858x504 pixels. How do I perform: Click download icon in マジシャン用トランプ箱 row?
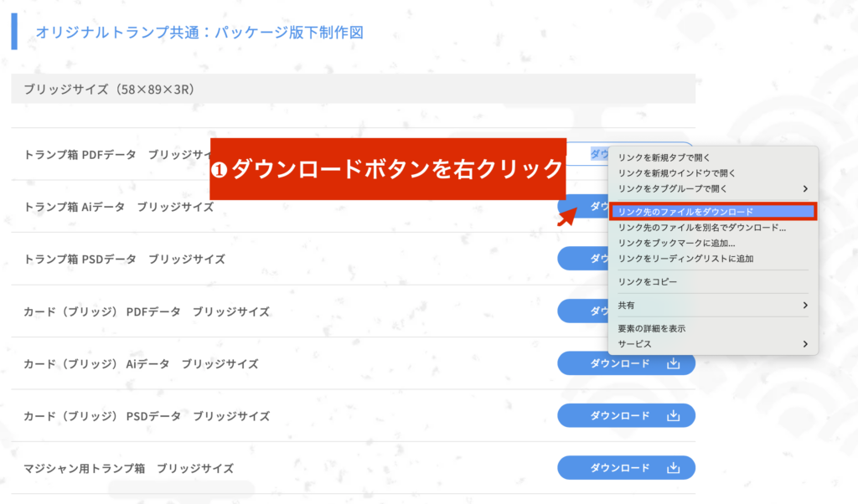pyautogui.click(x=673, y=467)
